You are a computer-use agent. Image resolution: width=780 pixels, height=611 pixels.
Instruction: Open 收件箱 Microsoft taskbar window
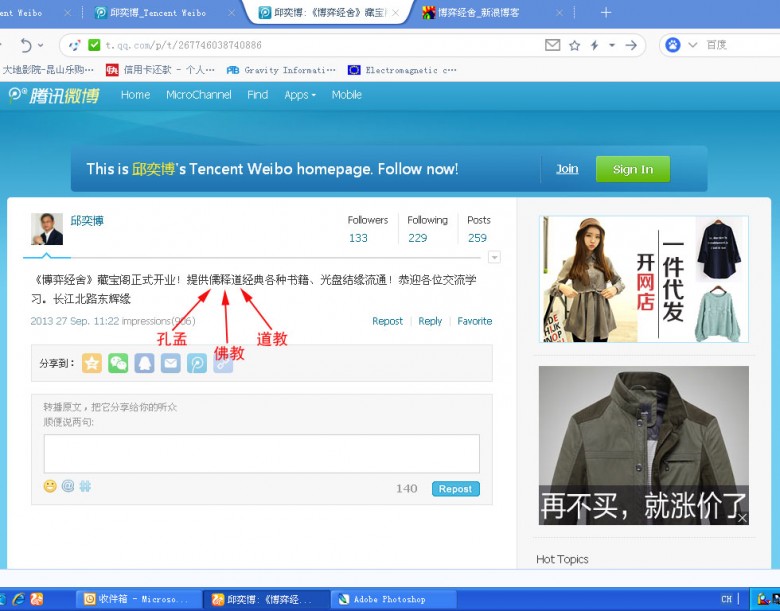[x=138, y=599]
